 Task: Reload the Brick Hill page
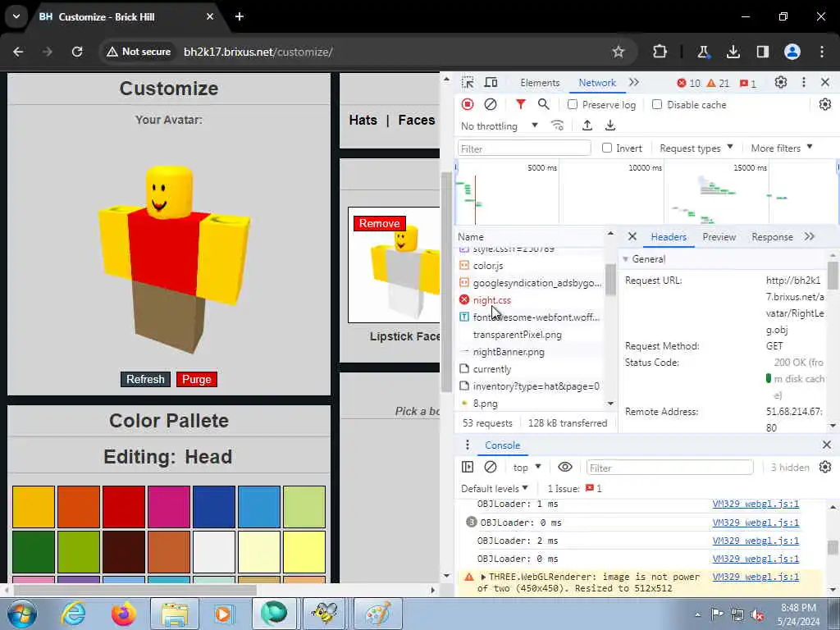(77, 52)
